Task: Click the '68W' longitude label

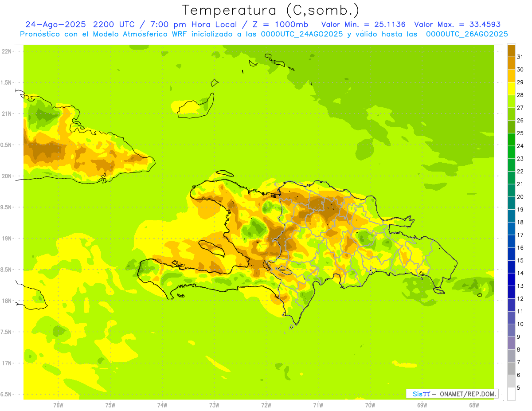Action: coord(474,405)
